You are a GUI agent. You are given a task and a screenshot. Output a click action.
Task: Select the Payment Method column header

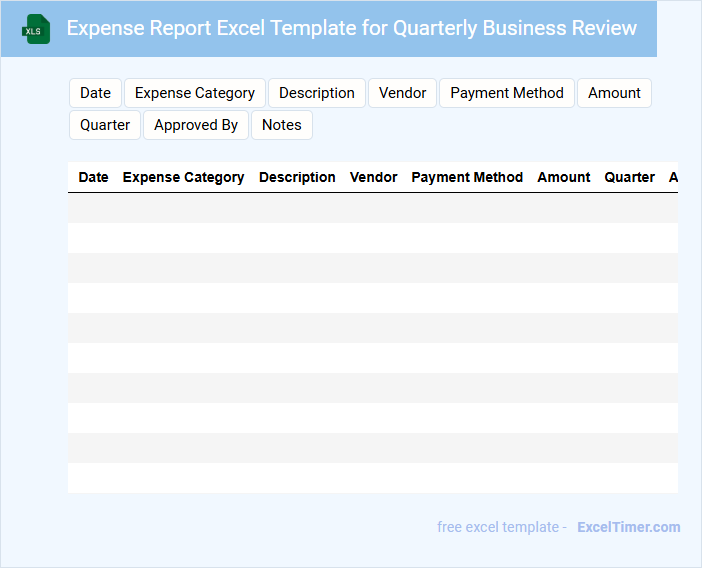pos(467,177)
